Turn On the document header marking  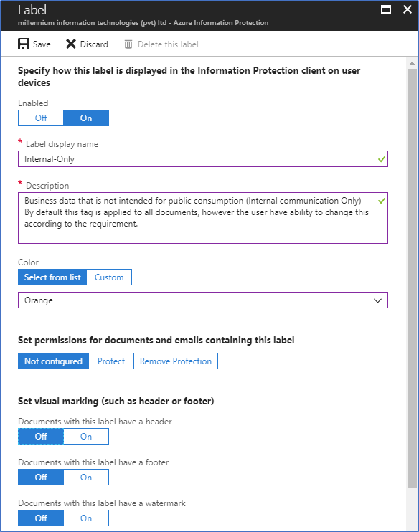(86, 437)
